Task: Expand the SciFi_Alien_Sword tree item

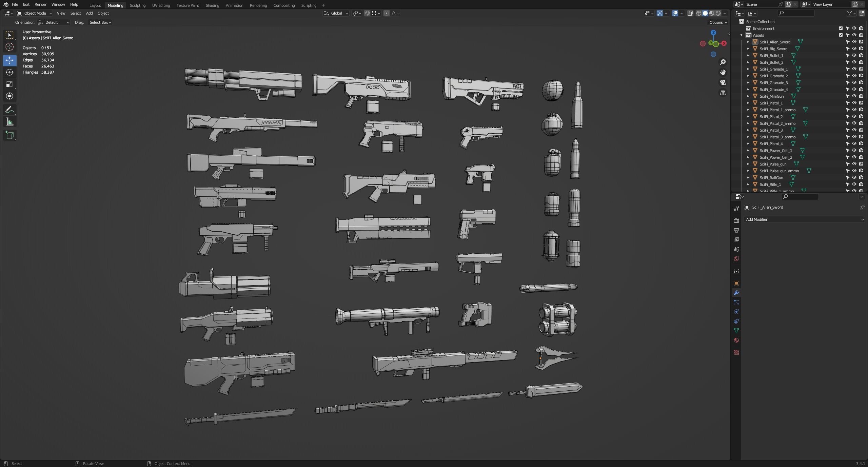Action: pyautogui.click(x=748, y=42)
